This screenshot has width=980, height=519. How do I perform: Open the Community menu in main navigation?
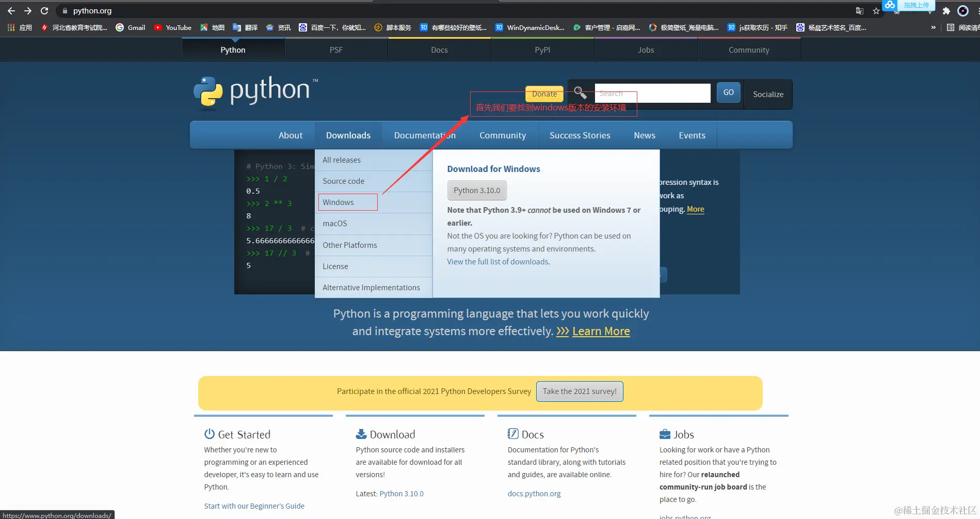tap(503, 135)
